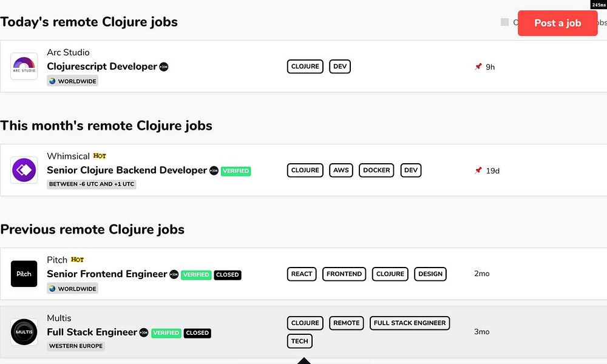Click the VERIFIED badge on Pitch job
Image resolution: width=607 pixels, height=364 pixels.
[x=196, y=275]
